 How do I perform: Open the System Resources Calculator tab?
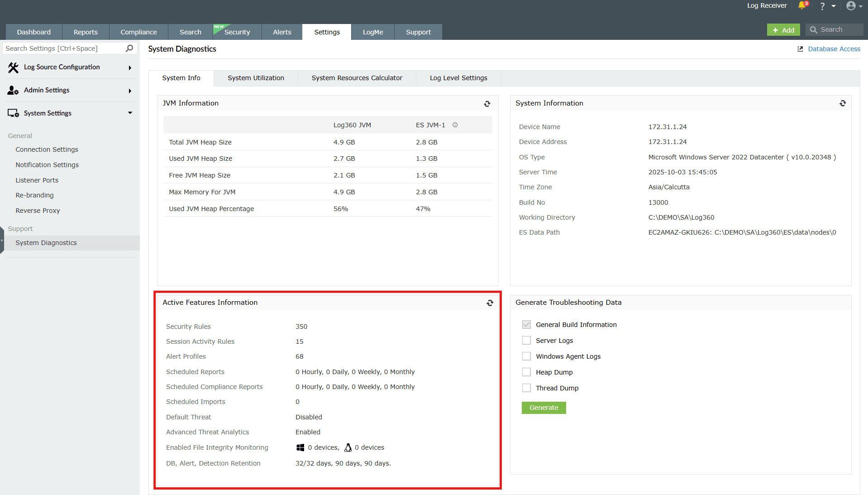coord(357,78)
